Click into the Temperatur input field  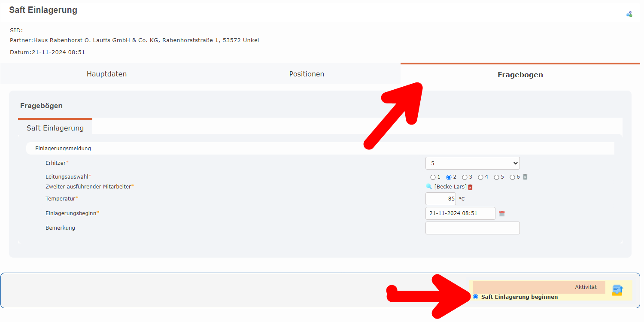[440, 199]
